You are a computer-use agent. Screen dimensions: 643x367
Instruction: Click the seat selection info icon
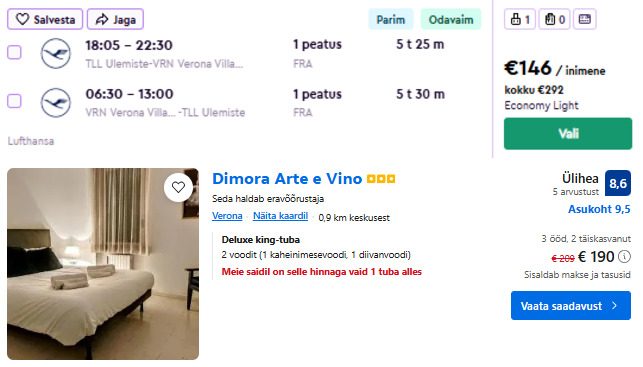[x=584, y=19]
